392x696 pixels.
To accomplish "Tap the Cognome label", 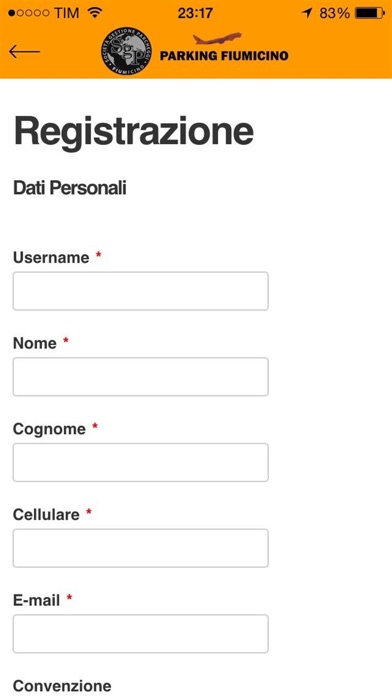I will coord(49,429).
